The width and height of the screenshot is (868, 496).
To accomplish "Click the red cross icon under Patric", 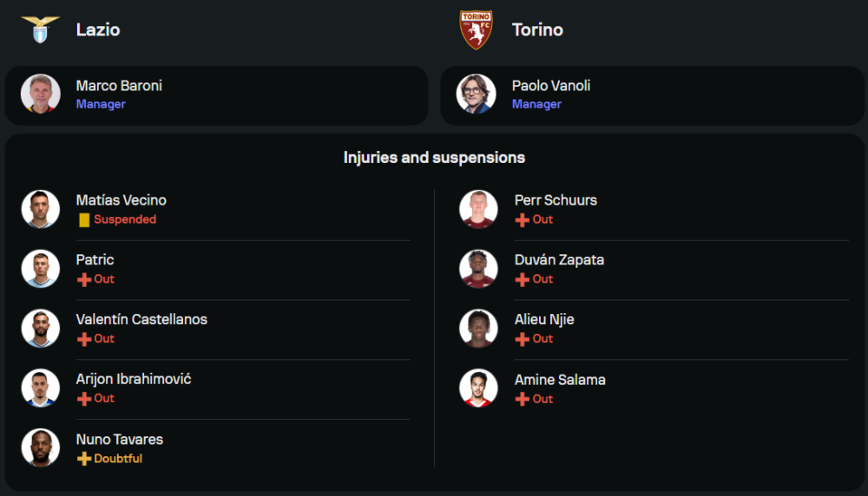I will pos(84,280).
